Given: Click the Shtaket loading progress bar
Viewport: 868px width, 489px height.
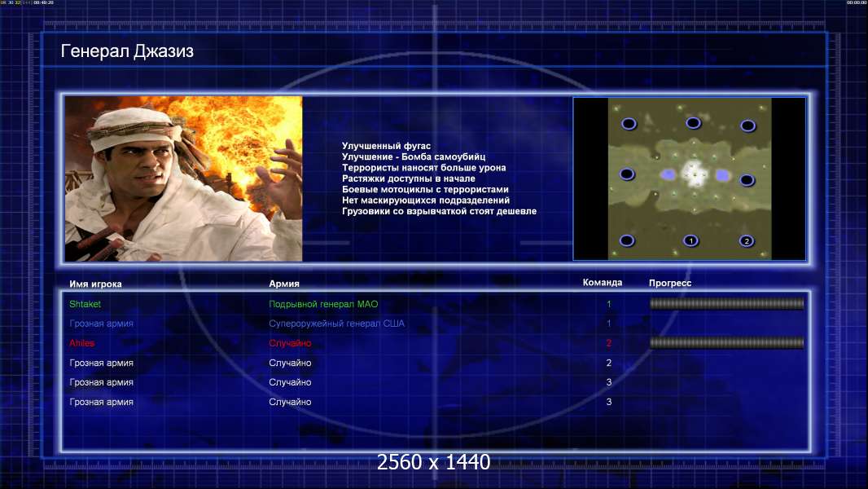Looking at the screenshot, I should pyautogui.click(x=727, y=303).
